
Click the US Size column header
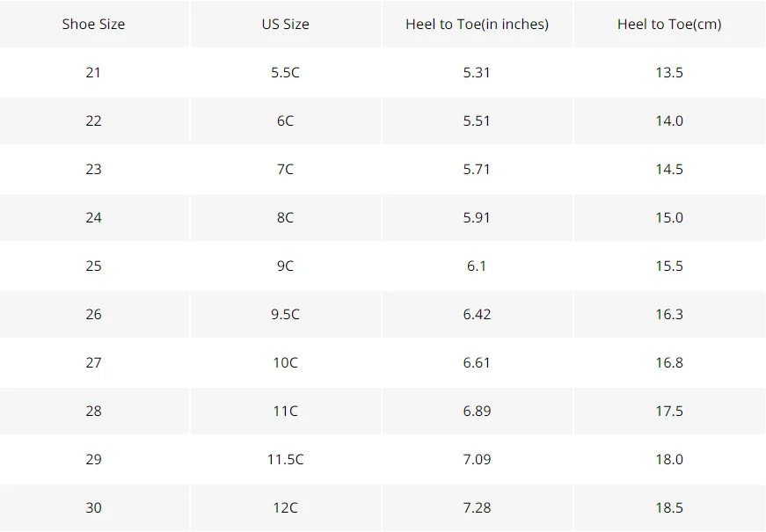pyautogui.click(x=285, y=24)
